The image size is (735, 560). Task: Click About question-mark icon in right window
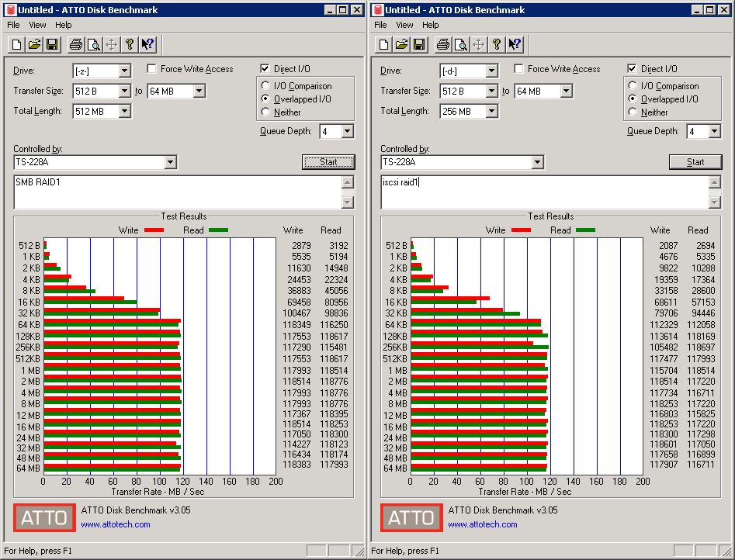(497, 44)
